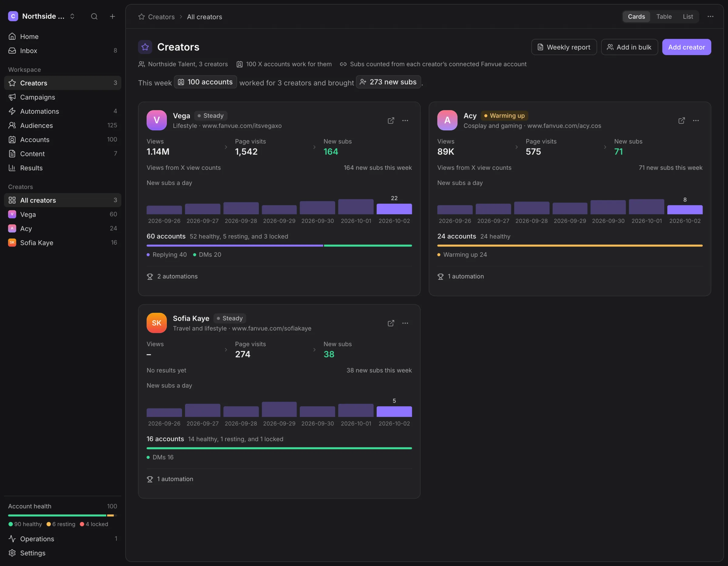Screen dimensions: 728x566
Task: Open the Sofia Kaye card more options menu
Action: pos(405,323)
